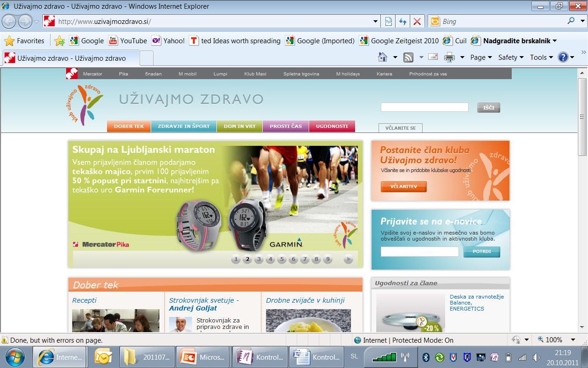Toggle Compatibility View icon in address bar
This screenshot has width=588, height=368.
pyautogui.click(x=389, y=21)
